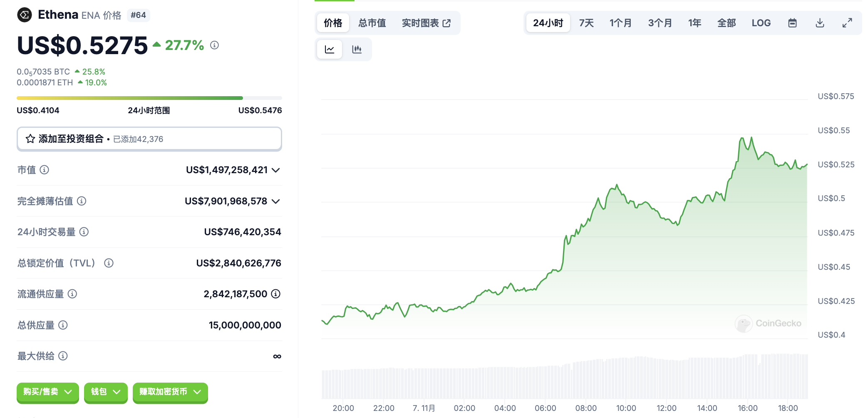Switch to the 总市值 tab

[x=372, y=23]
